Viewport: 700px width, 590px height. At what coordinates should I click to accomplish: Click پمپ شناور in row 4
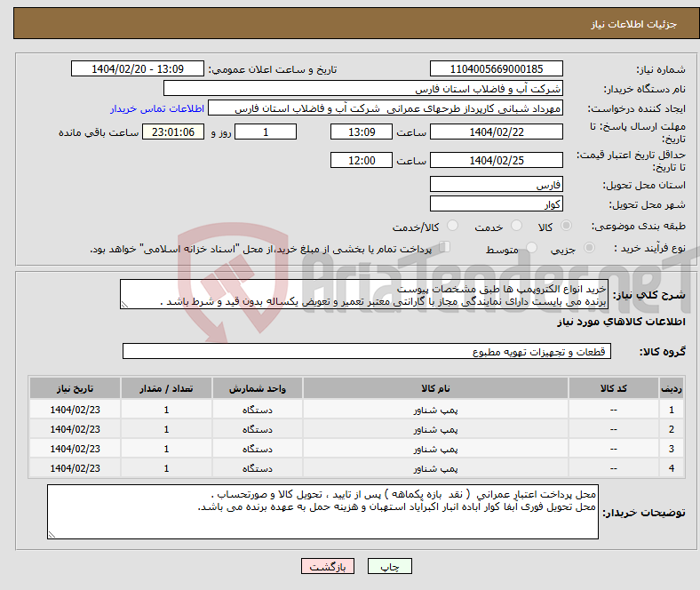pos(435,468)
